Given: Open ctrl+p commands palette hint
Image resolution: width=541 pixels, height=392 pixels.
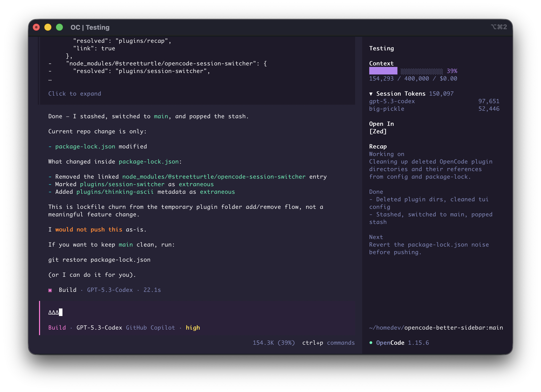Looking at the screenshot, I should (x=328, y=343).
